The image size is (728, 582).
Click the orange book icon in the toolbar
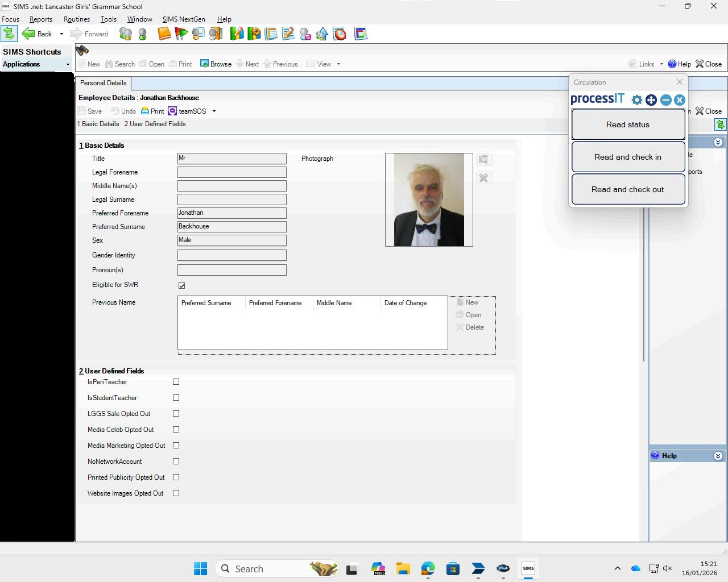(x=164, y=34)
